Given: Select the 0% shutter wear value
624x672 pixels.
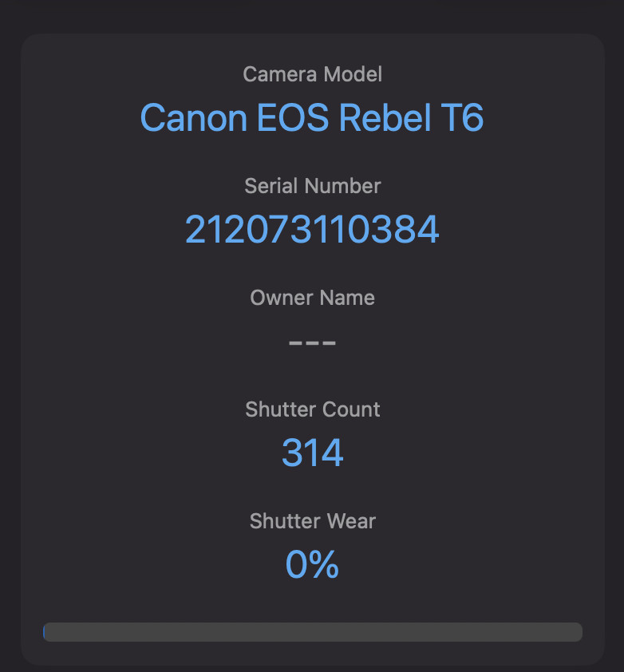Looking at the screenshot, I should [312, 565].
